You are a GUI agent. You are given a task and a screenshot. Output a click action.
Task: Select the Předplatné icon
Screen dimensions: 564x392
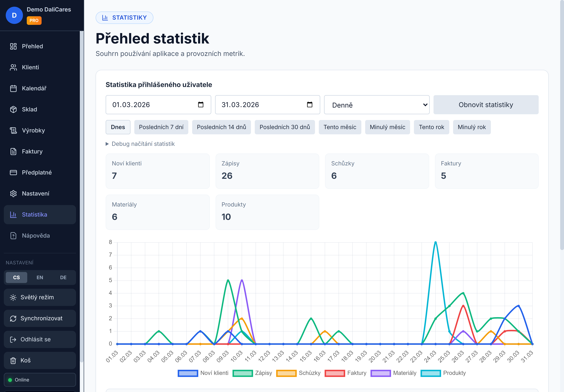14,172
